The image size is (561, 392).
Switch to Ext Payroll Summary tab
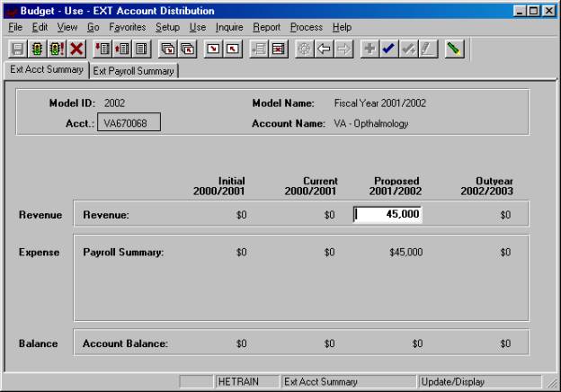pos(133,71)
